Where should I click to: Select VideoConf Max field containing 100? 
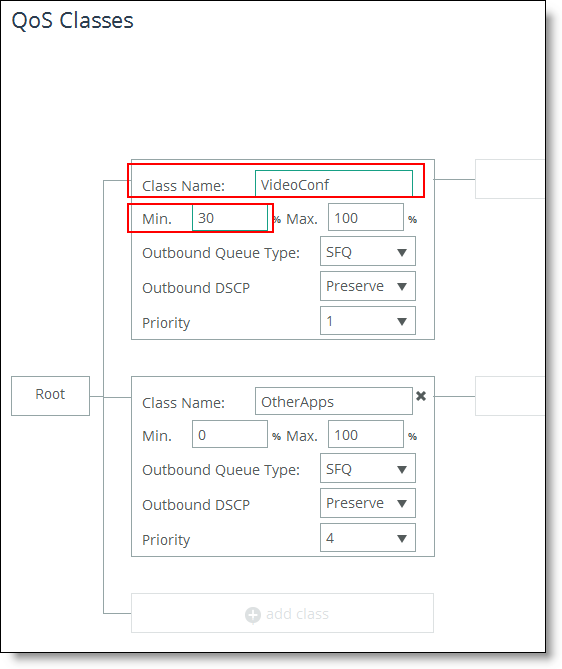click(x=366, y=217)
